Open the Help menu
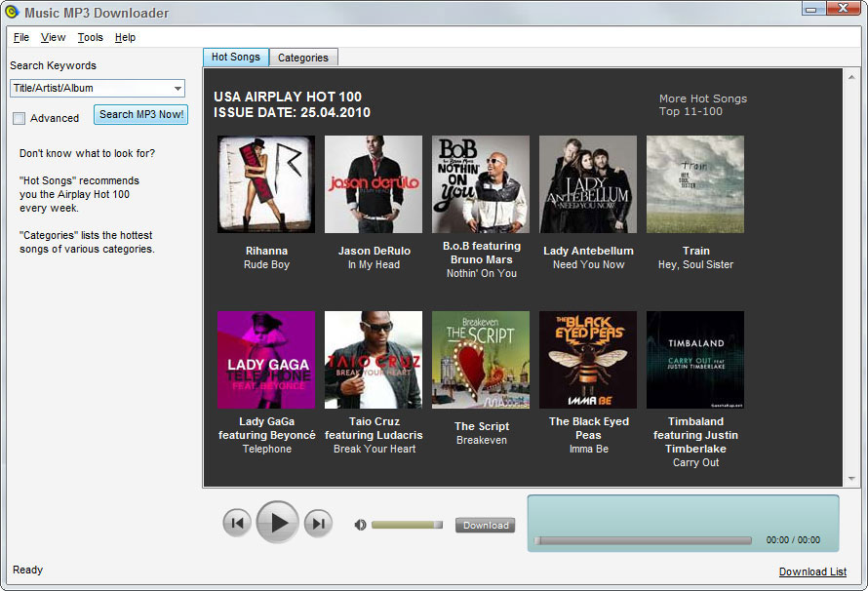Image resolution: width=868 pixels, height=591 pixels. (x=125, y=37)
